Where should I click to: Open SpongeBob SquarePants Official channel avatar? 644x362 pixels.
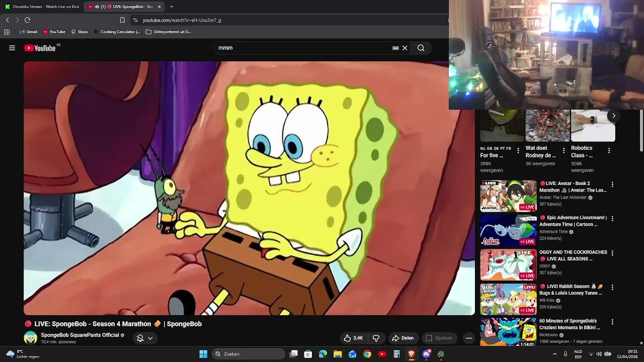pos(30,338)
